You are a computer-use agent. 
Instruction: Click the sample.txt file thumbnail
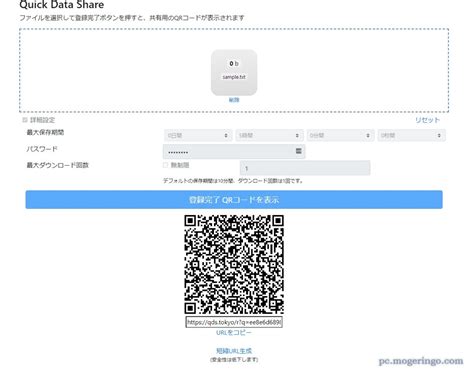tap(234, 72)
